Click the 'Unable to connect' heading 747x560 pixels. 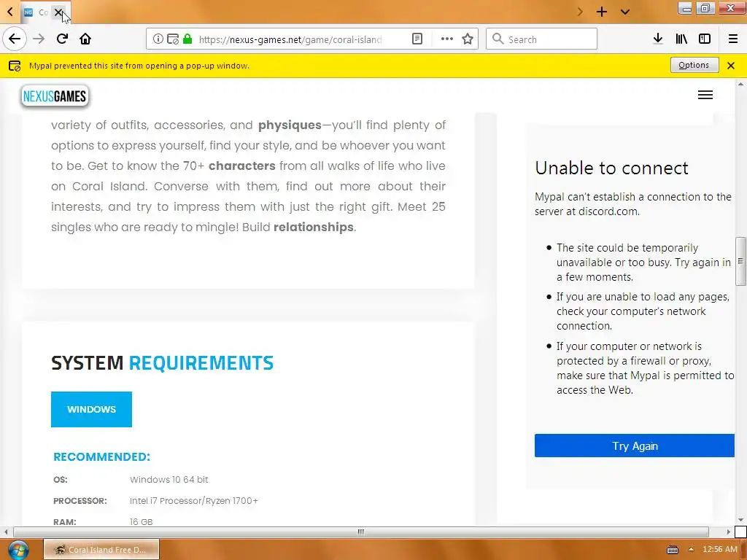coord(611,168)
